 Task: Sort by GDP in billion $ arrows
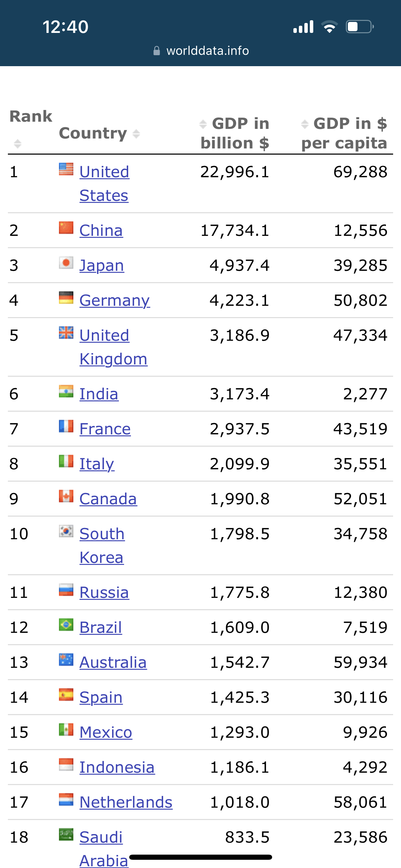coord(203,124)
